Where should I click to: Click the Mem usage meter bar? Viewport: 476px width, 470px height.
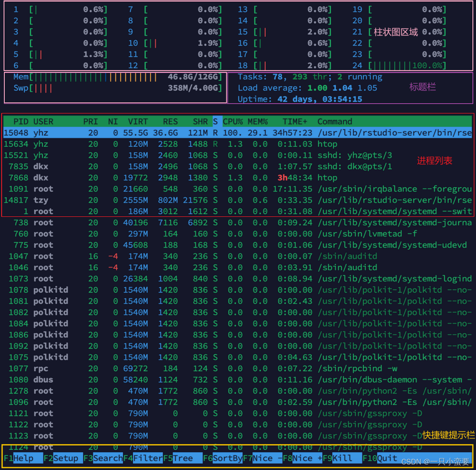[118, 77]
